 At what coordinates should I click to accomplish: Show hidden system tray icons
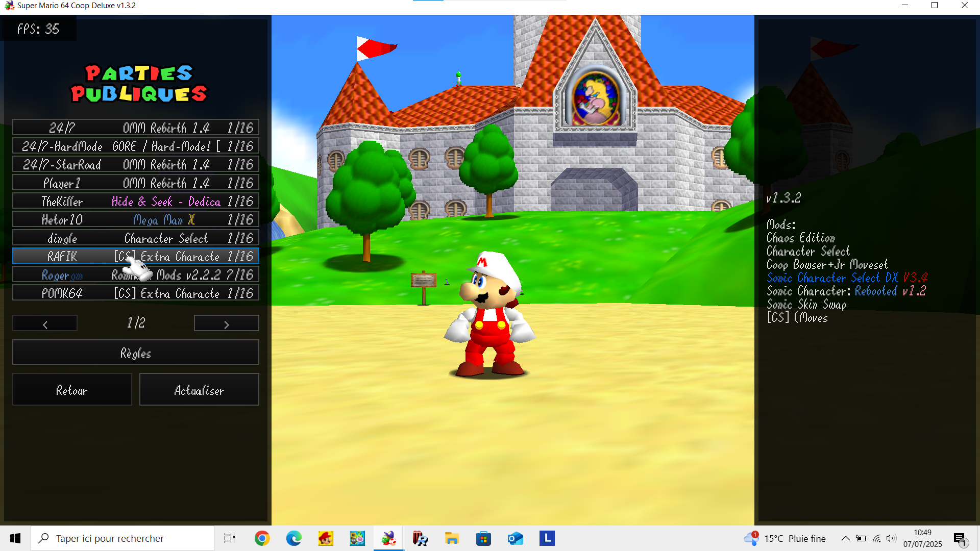(x=845, y=538)
